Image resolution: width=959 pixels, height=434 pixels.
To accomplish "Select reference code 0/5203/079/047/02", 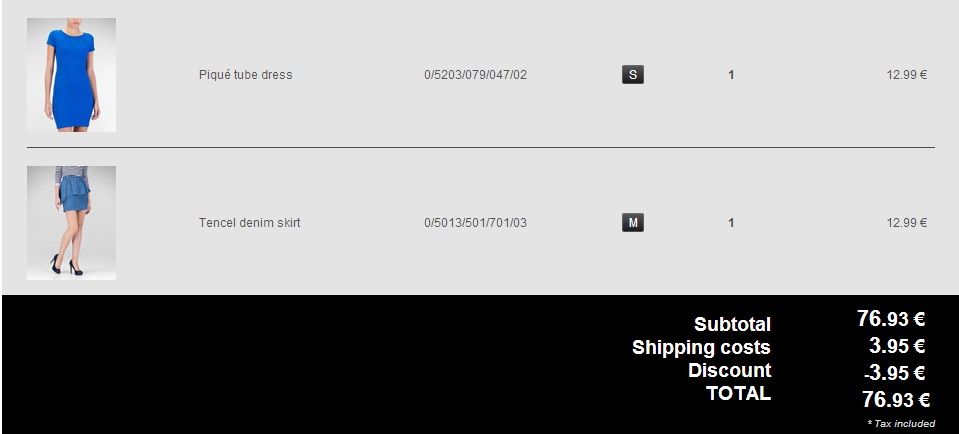I will coord(475,75).
